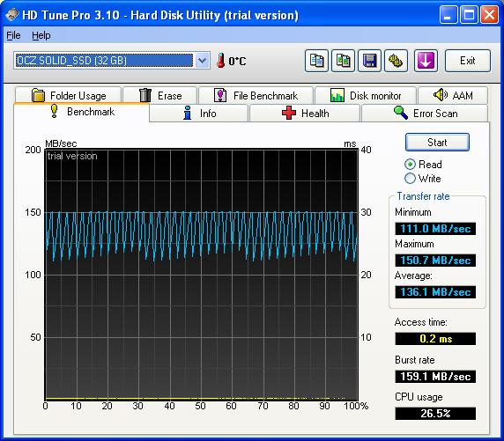
Task: Click the HD Tune title bar icon
Action: tap(11, 15)
